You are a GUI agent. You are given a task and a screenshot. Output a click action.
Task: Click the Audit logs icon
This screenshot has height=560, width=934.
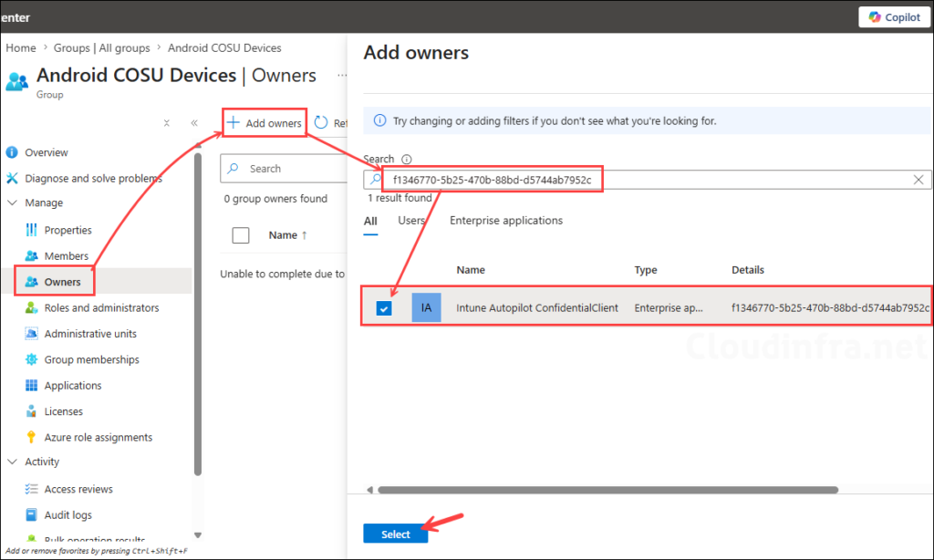coord(32,514)
